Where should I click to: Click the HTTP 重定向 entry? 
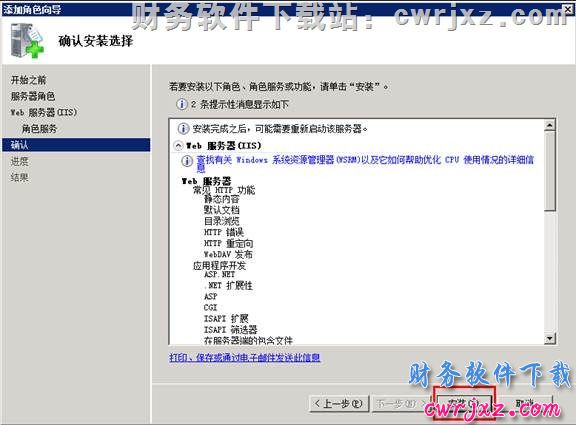click(228, 243)
